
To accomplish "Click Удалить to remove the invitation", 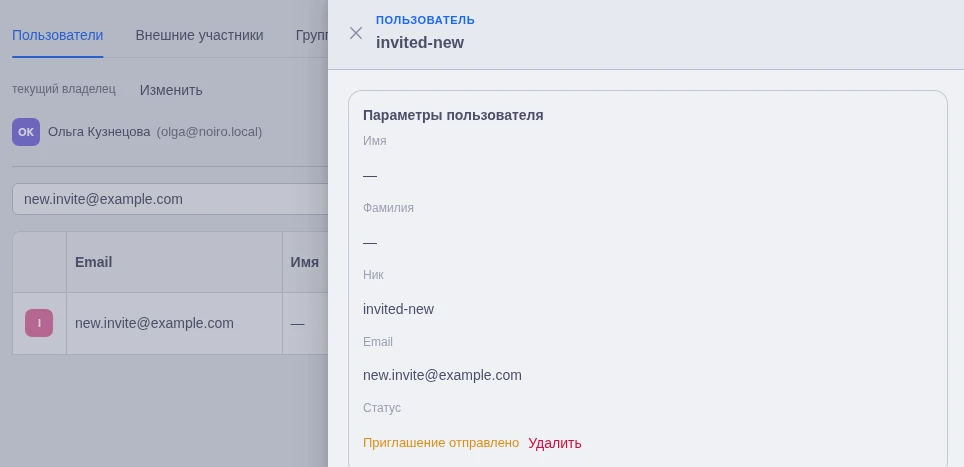I will point(555,443).
